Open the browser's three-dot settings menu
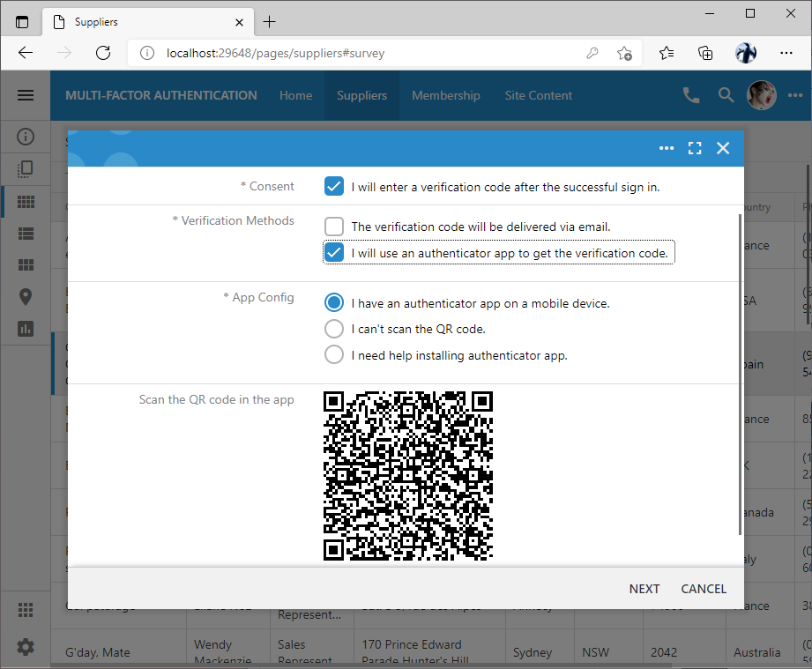This screenshot has height=669, width=812. (786, 53)
